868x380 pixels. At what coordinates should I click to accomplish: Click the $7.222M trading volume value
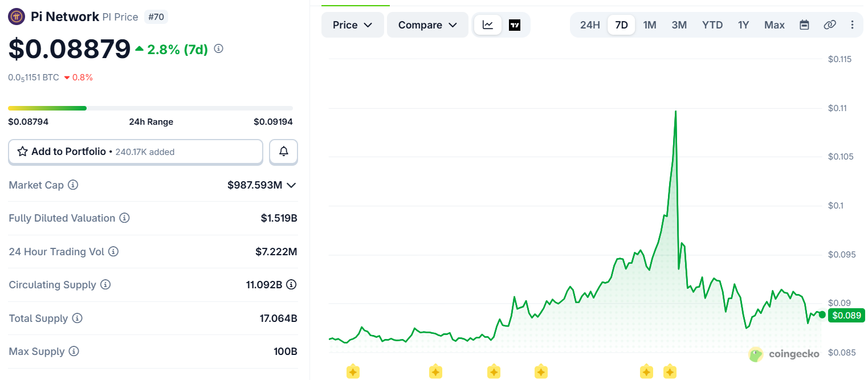pos(276,251)
